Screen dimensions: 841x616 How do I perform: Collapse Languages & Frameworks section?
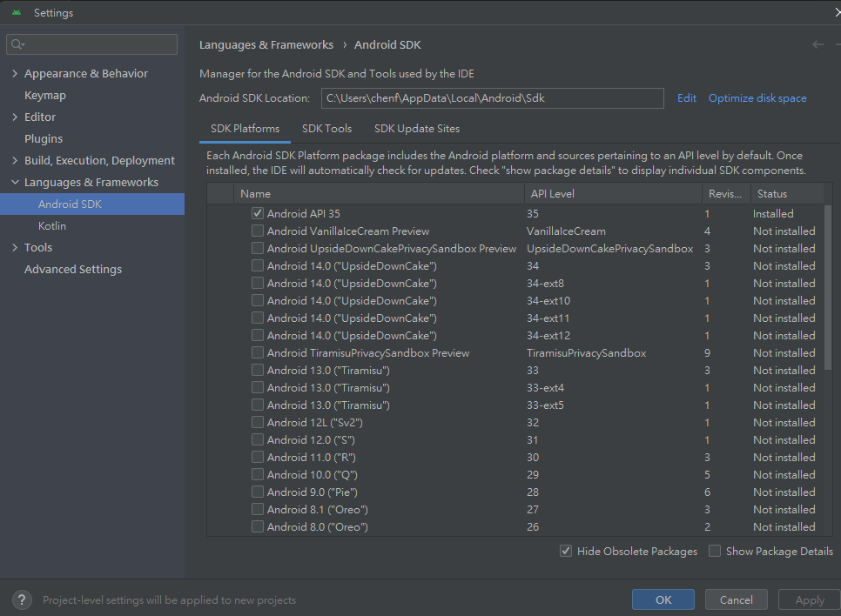click(x=15, y=183)
